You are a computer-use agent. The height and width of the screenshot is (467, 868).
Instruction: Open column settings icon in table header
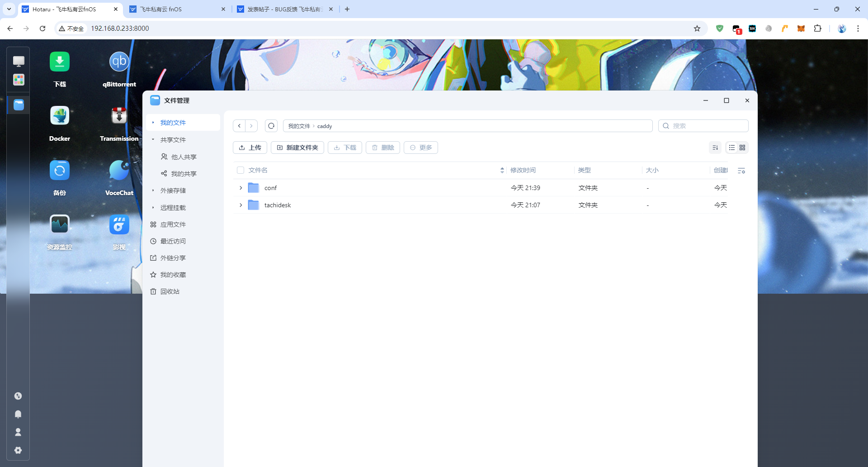click(741, 171)
